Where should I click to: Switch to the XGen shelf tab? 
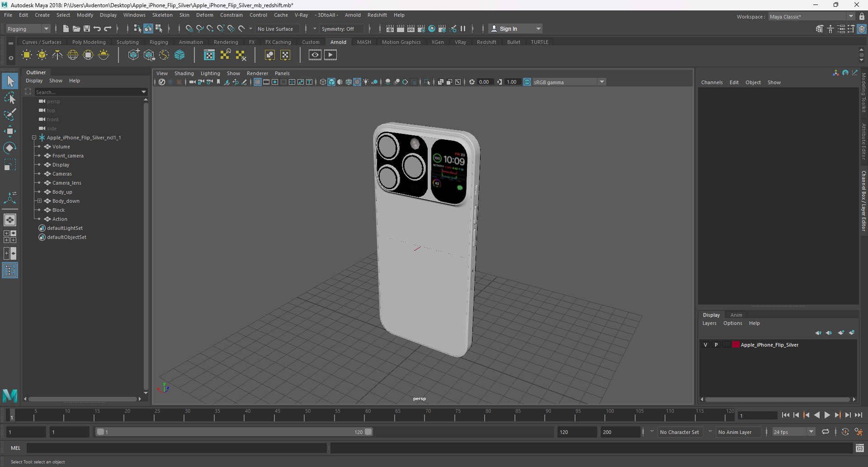pos(437,42)
